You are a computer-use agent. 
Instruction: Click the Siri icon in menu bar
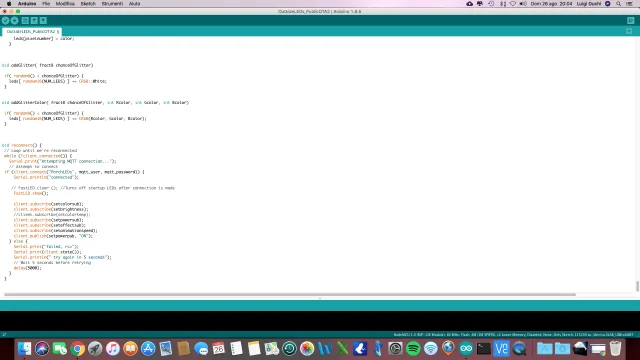pyautogui.click(x=608, y=4)
